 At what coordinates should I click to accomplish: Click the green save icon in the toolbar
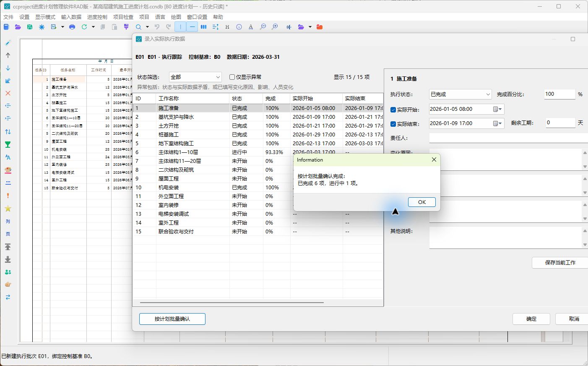click(30, 27)
